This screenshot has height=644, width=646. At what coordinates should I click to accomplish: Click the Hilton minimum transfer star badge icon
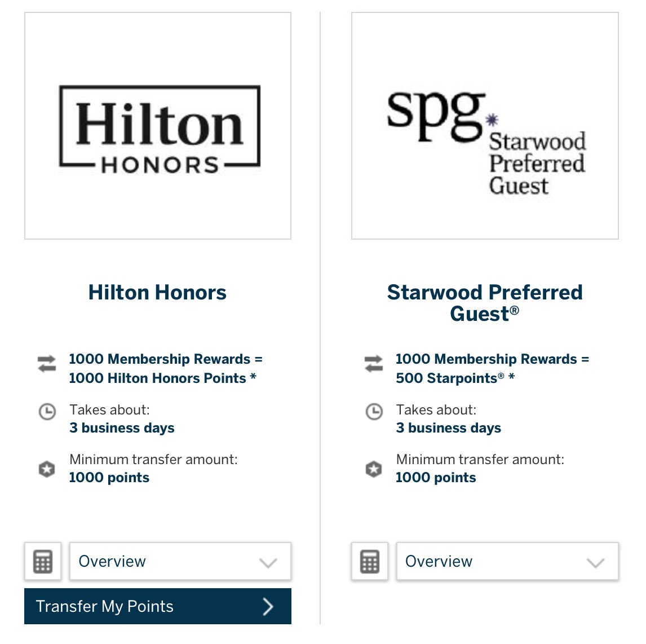tap(47, 469)
